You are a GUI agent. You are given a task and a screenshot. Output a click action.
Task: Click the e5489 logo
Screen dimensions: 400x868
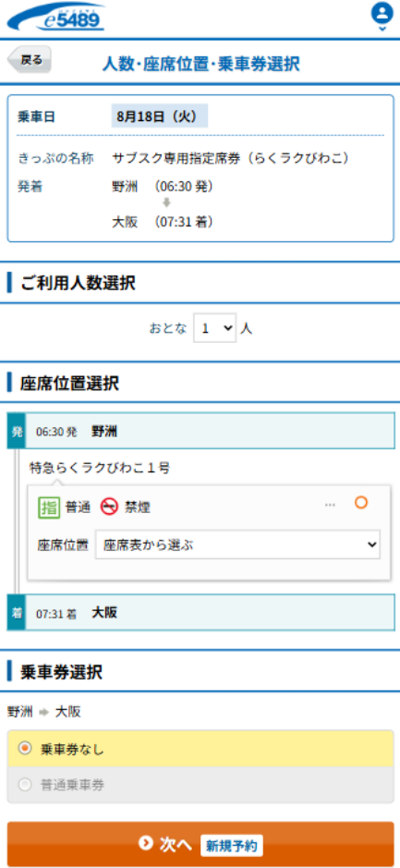click(55, 18)
